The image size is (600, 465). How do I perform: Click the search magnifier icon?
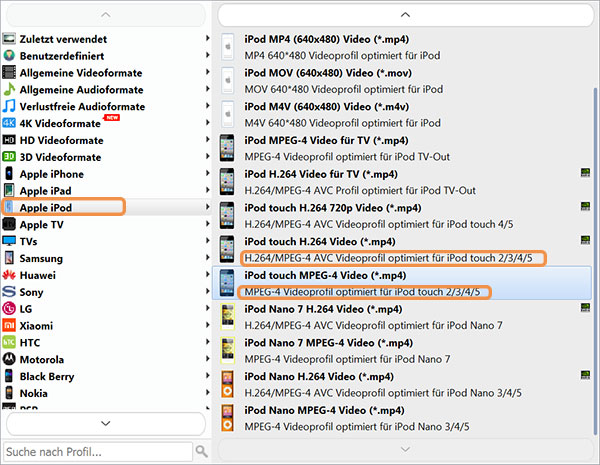(202, 452)
